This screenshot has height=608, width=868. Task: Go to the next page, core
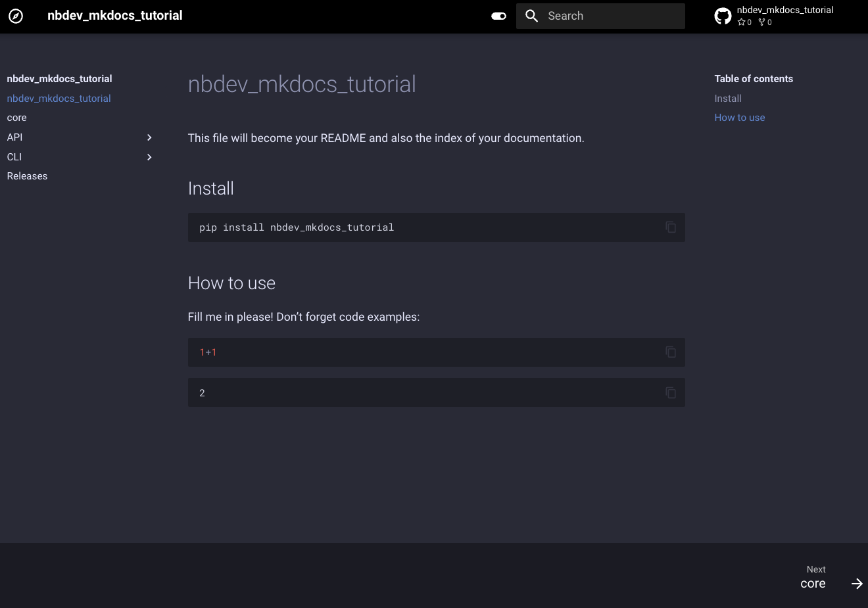[813, 583]
